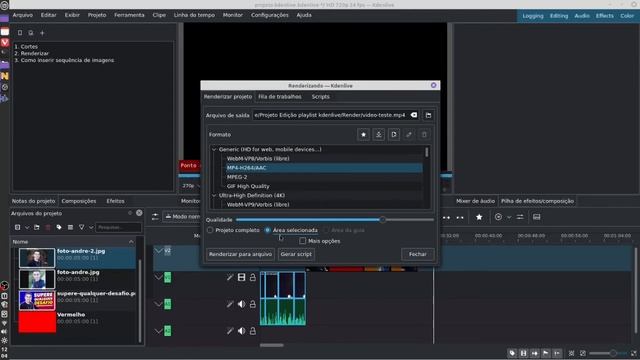This screenshot has width=640, height=360.
Task: Click the favorite star icon in Formato toolbar
Action: pyautogui.click(x=363, y=134)
